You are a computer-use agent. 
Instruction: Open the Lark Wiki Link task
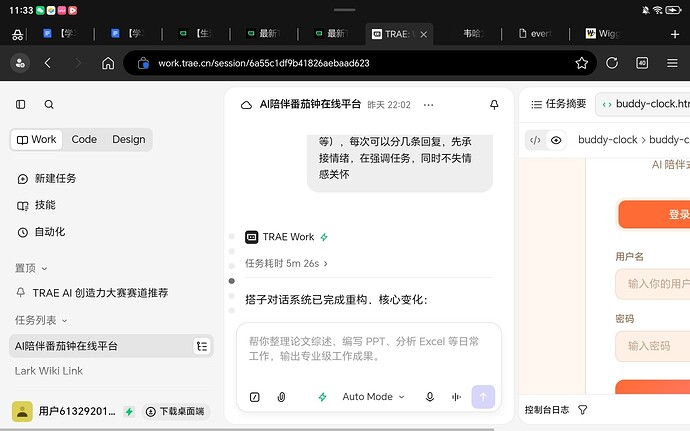[x=49, y=371]
